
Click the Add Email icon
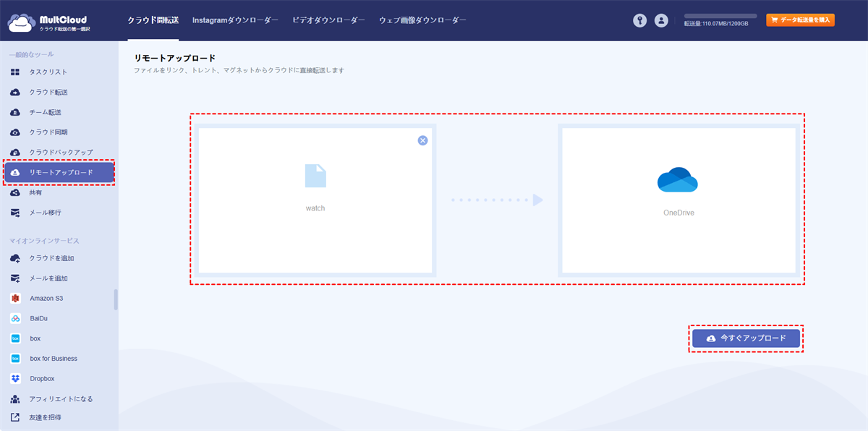click(x=15, y=278)
